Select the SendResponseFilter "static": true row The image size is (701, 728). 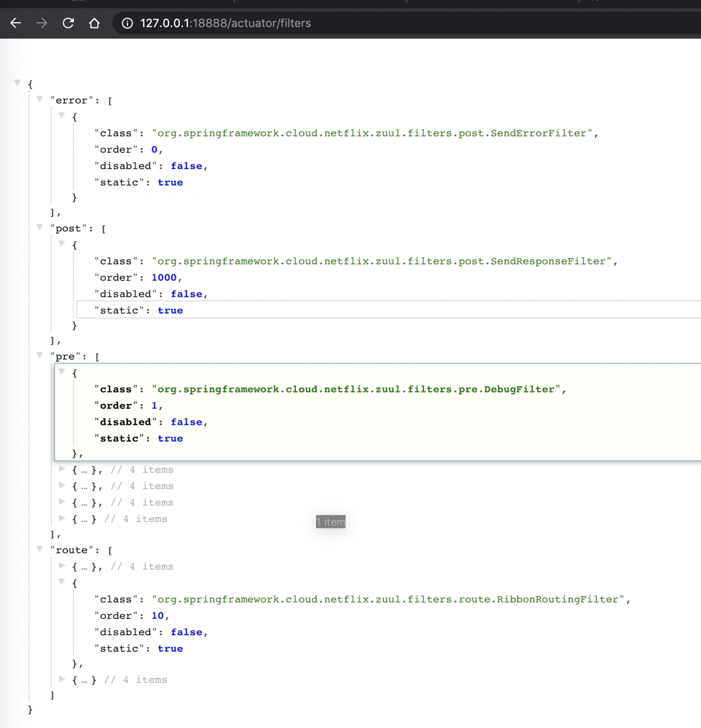click(x=138, y=311)
